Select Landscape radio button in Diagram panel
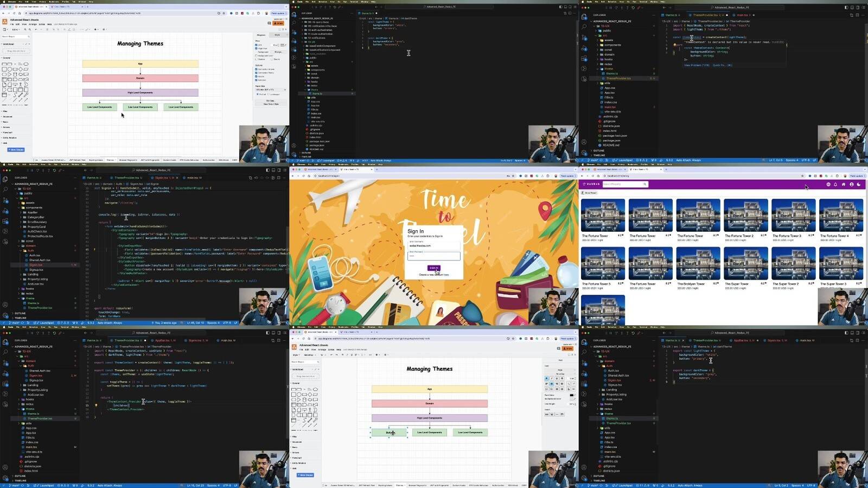 [x=269, y=94]
